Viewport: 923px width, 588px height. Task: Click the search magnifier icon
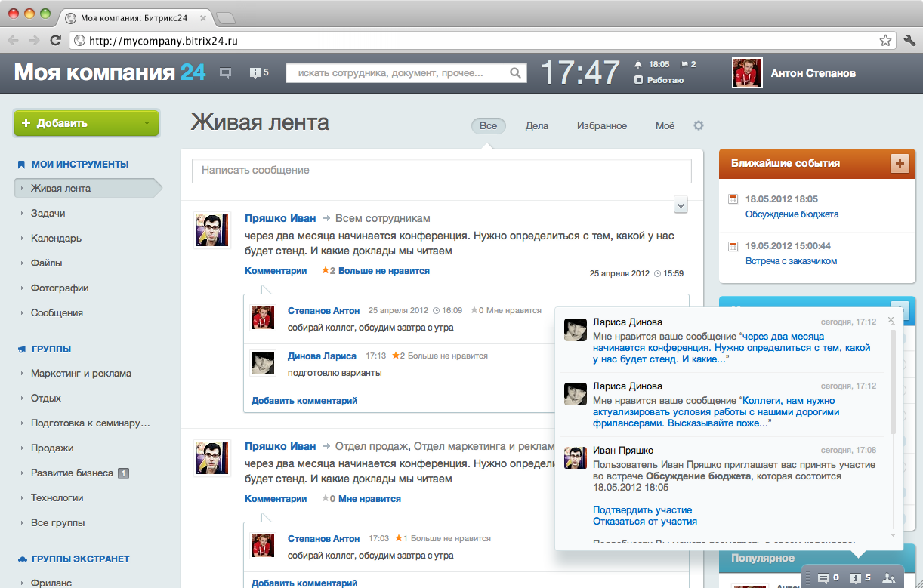[516, 73]
